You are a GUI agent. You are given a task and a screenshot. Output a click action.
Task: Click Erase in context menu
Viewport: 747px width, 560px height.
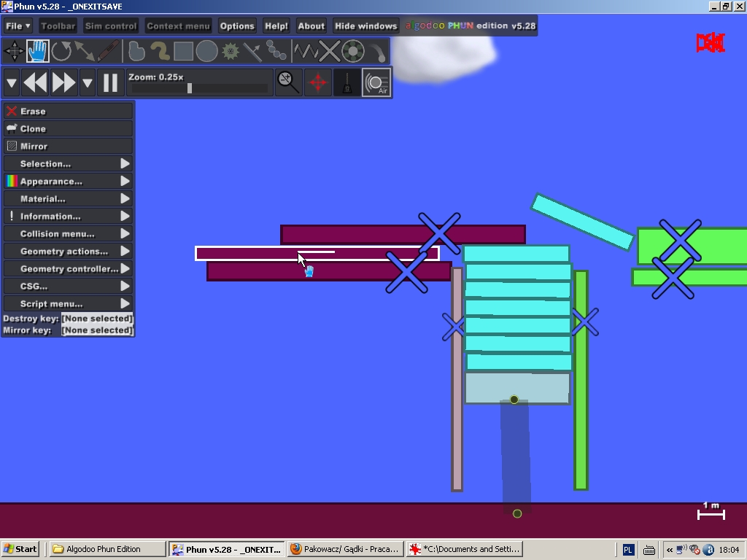68,112
